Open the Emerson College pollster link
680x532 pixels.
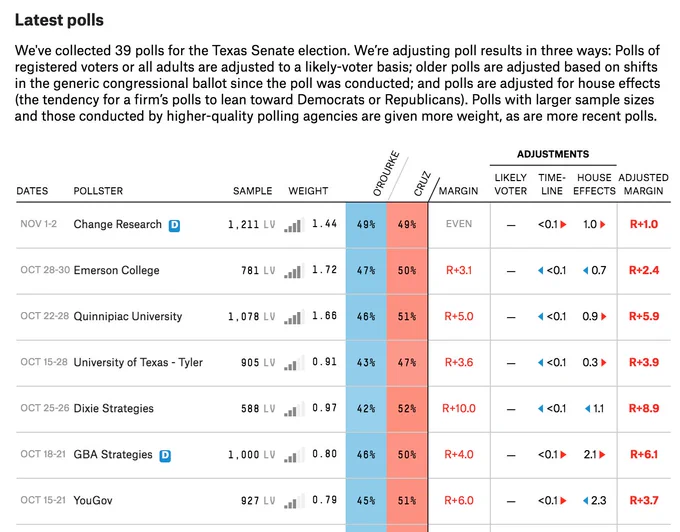116,271
